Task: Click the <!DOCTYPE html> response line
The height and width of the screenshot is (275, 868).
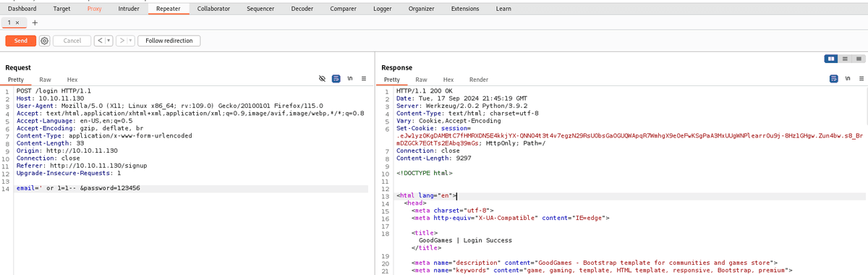Action: pos(425,173)
